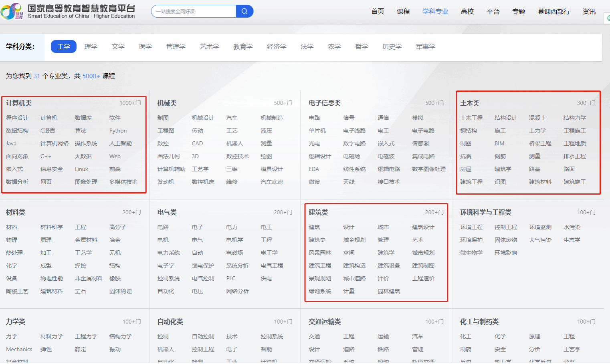The width and height of the screenshot is (610, 364).
Task: Select the BIM tag under 土木类
Action: pyautogui.click(x=499, y=143)
